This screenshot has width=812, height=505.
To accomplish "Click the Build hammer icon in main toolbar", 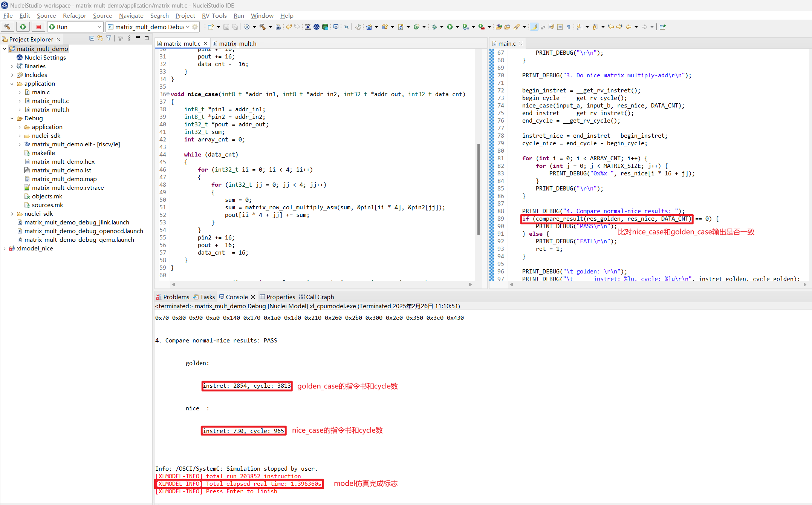I will coord(262,27).
